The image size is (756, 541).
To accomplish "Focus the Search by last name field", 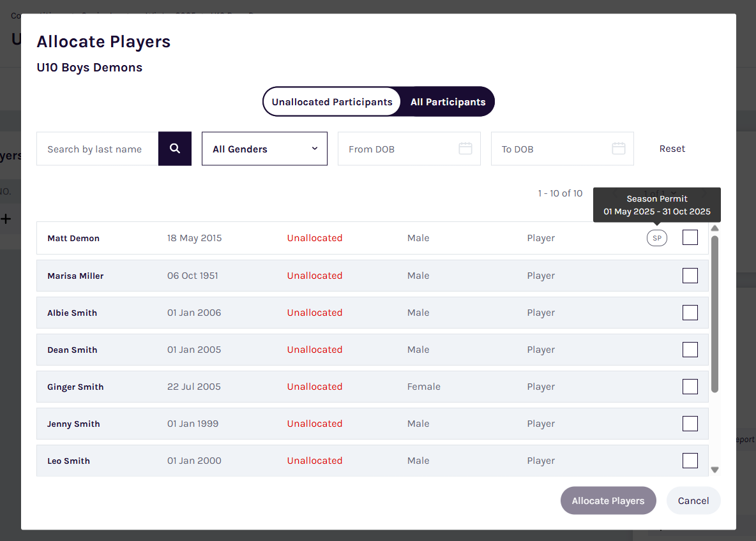I will click(98, 149).
